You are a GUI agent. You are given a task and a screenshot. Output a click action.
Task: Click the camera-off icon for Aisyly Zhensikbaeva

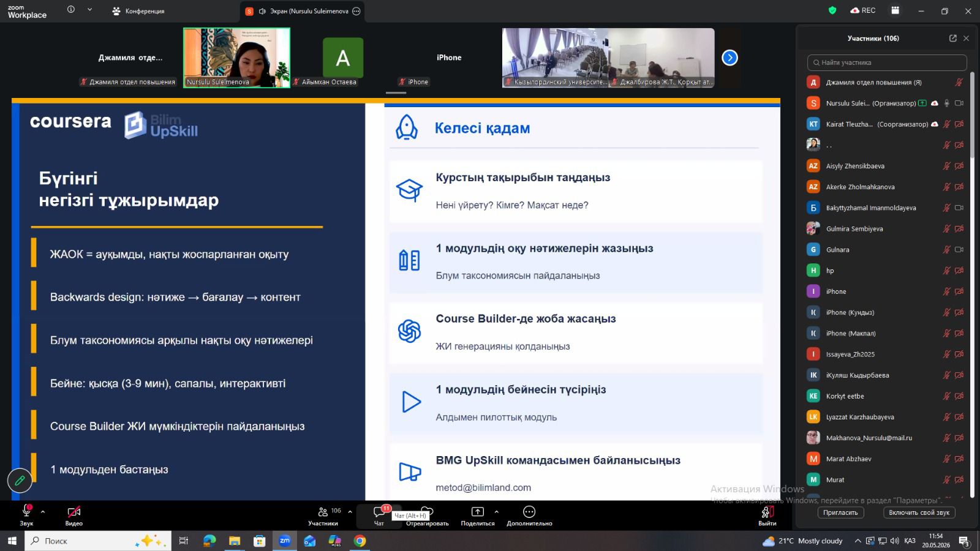click(x=959, y=166)
